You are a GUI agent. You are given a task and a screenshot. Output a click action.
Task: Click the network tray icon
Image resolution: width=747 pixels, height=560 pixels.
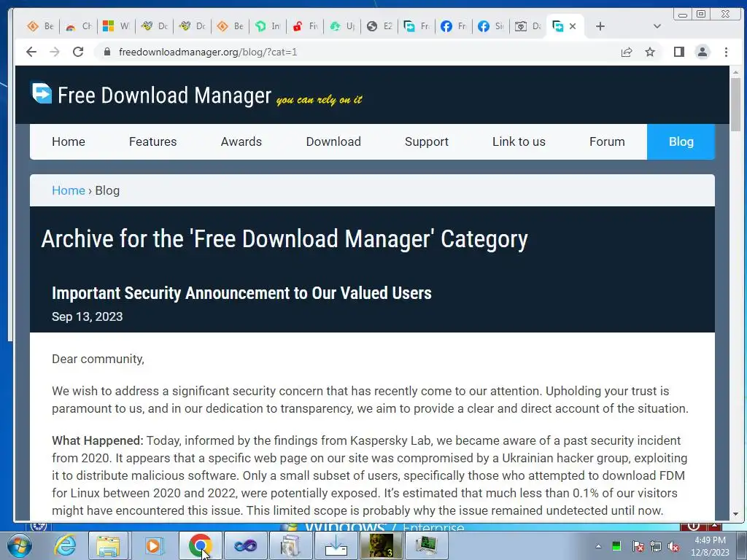coord(656,546)
